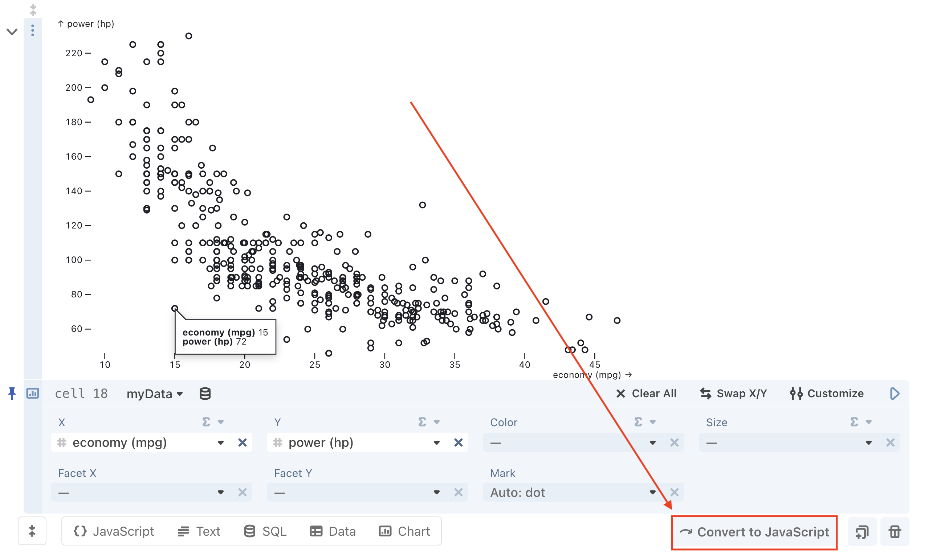Click the database icon next to myData

pos(204,394)
